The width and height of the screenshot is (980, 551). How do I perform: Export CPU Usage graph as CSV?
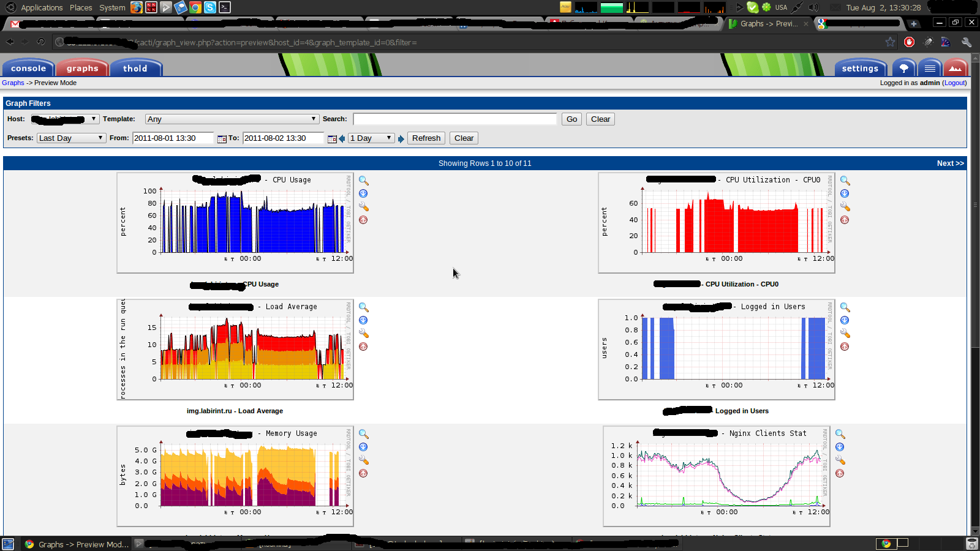[x=363, y=193]
